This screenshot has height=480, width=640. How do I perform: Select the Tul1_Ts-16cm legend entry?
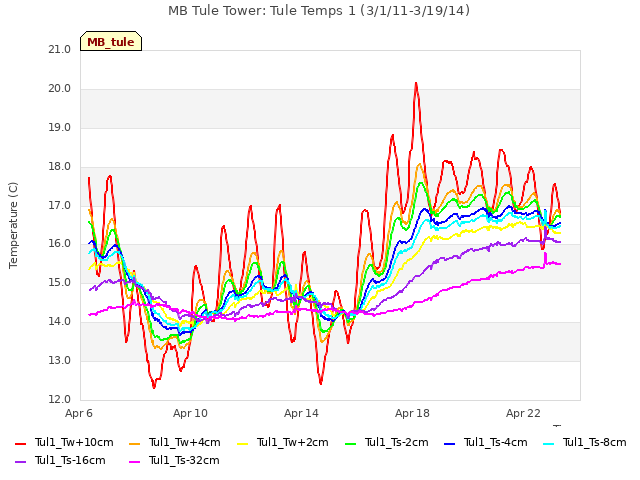[x=60, y=460]
